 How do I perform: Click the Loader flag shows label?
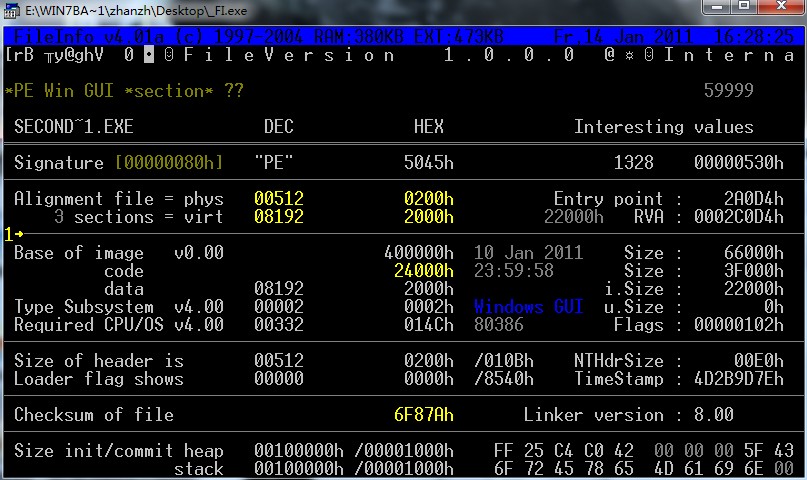tap(99, 379)
